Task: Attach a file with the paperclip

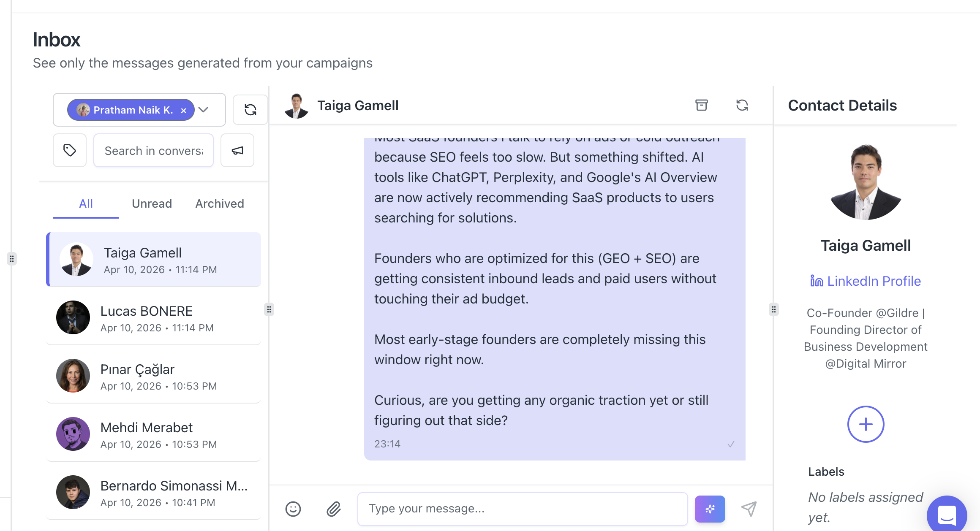Action: [334, 509]
